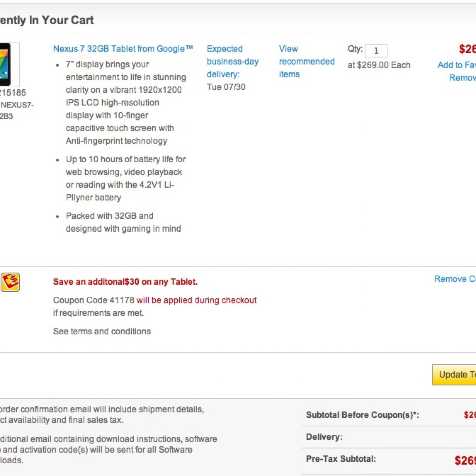This screenshot has width=476, height=476.
Task: Click the Expected business-day delivery link
Action: 232,61
